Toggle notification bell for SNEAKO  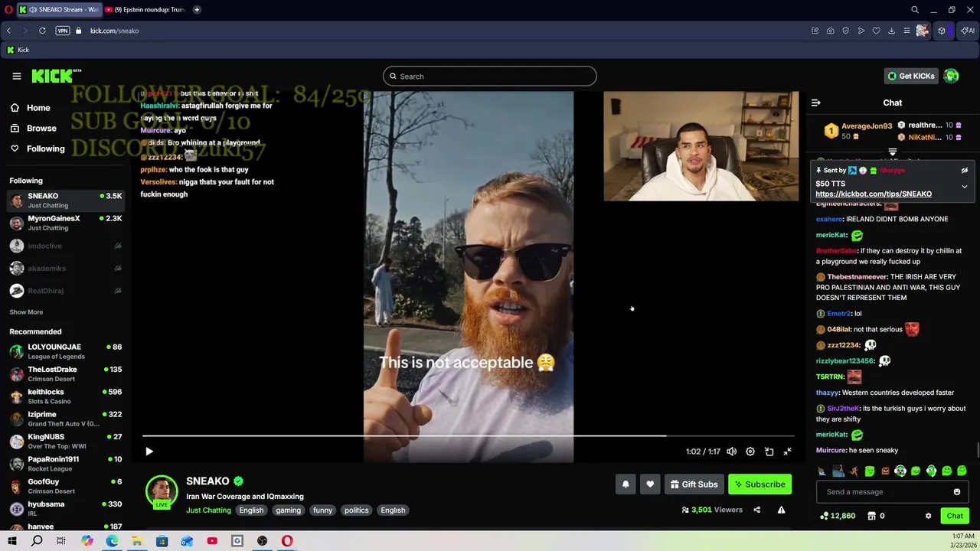pos(626,484)
